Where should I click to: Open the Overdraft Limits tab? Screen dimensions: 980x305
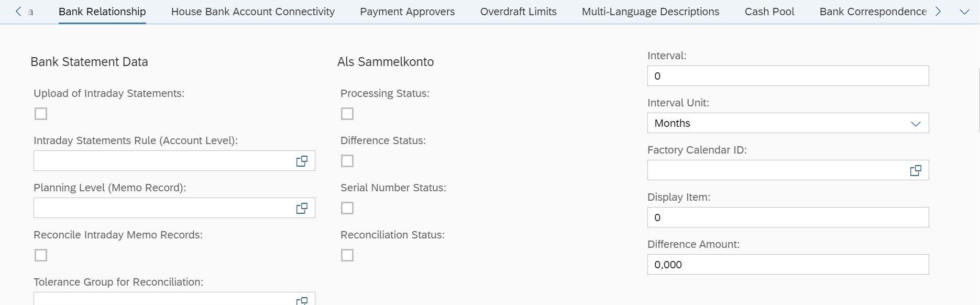519,12
